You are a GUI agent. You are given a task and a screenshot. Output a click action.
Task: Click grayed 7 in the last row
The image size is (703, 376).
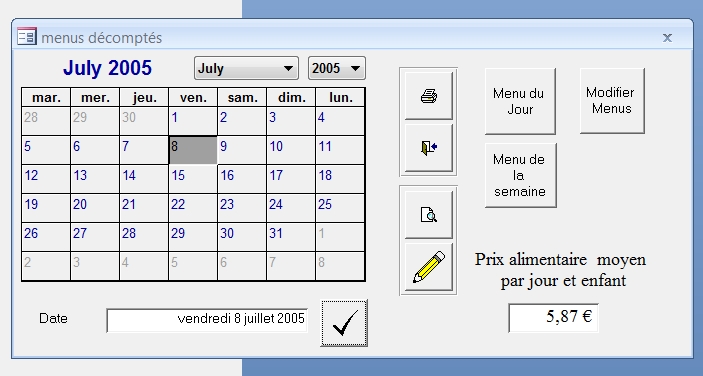click(291, 266)
